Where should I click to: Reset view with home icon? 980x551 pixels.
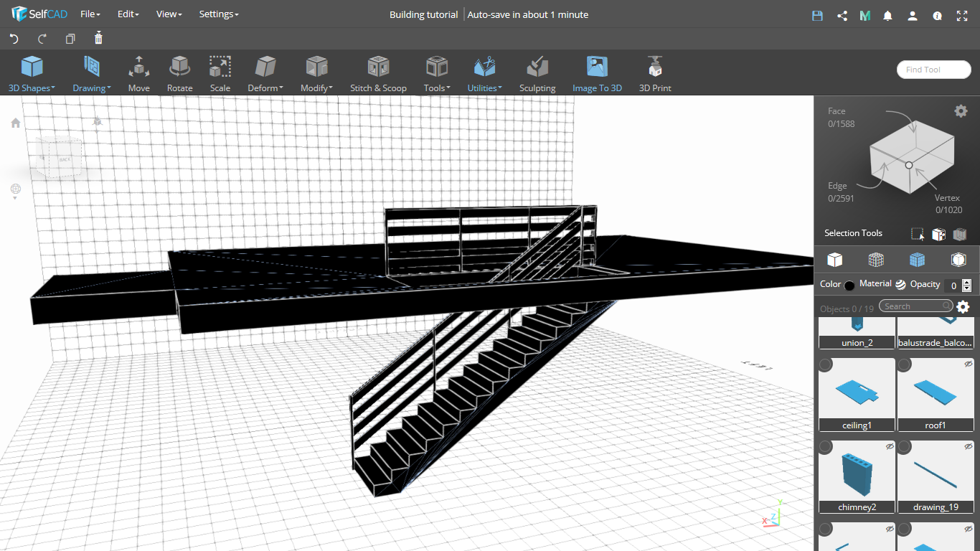pyautogui.click(x=16, y=123)
